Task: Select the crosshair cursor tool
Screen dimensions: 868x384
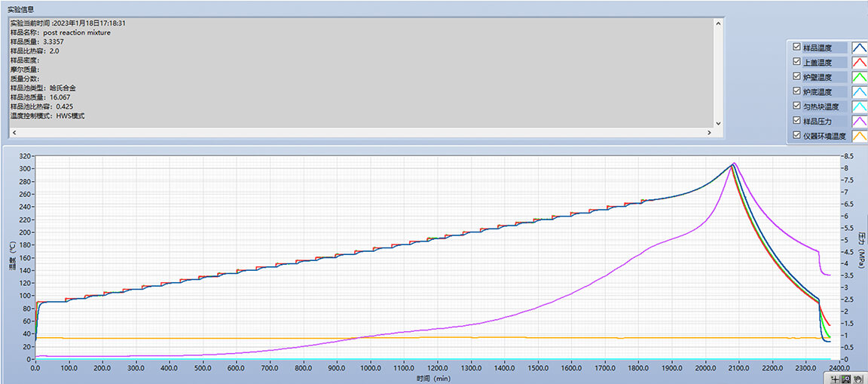Action: [x=835, y=378]
